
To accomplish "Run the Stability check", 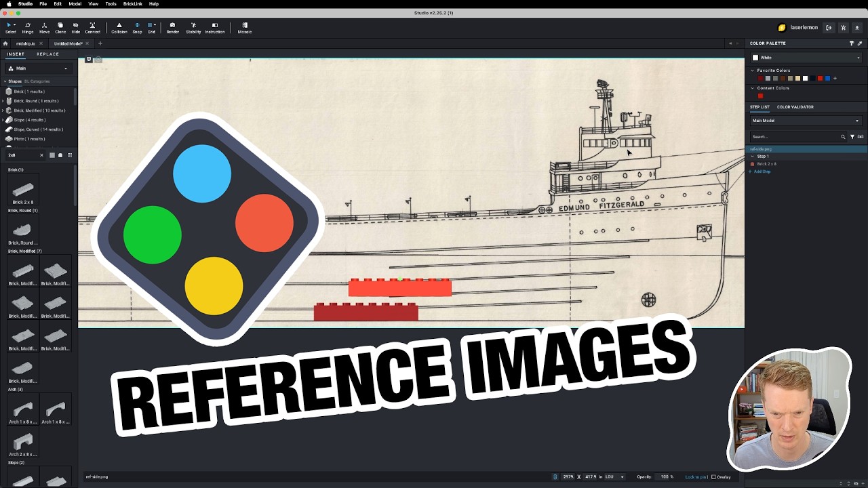I will click(x=193, y=28).
